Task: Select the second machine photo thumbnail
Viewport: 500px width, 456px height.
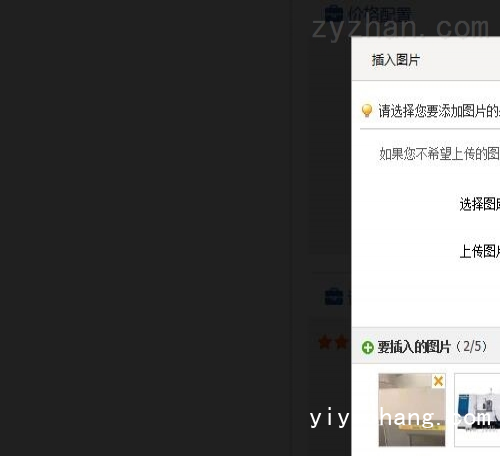Action: point(477,410)
